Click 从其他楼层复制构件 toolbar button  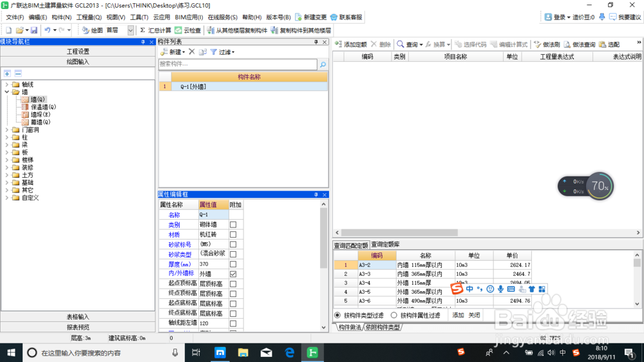[x=237, y=30]
